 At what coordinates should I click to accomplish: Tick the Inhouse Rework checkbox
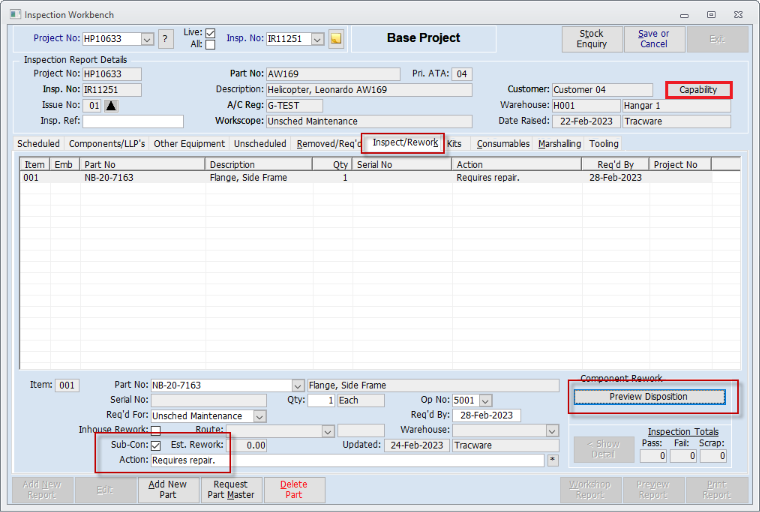click(x=155, y=431)
